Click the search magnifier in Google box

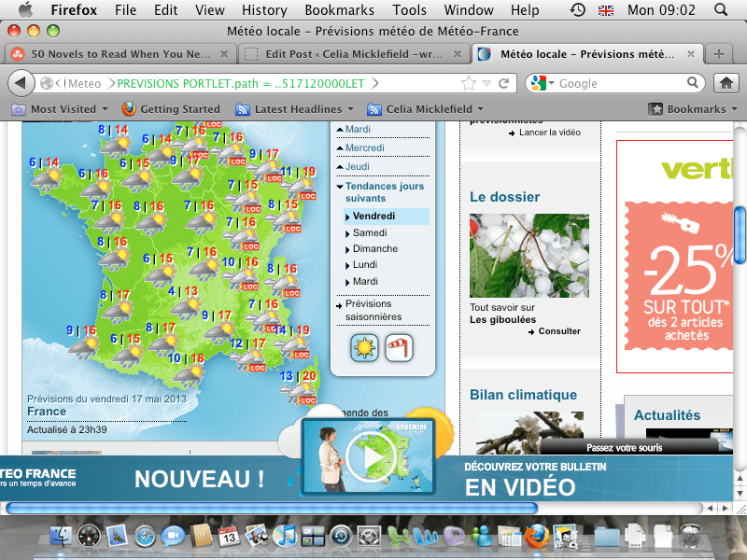point(693,83)
